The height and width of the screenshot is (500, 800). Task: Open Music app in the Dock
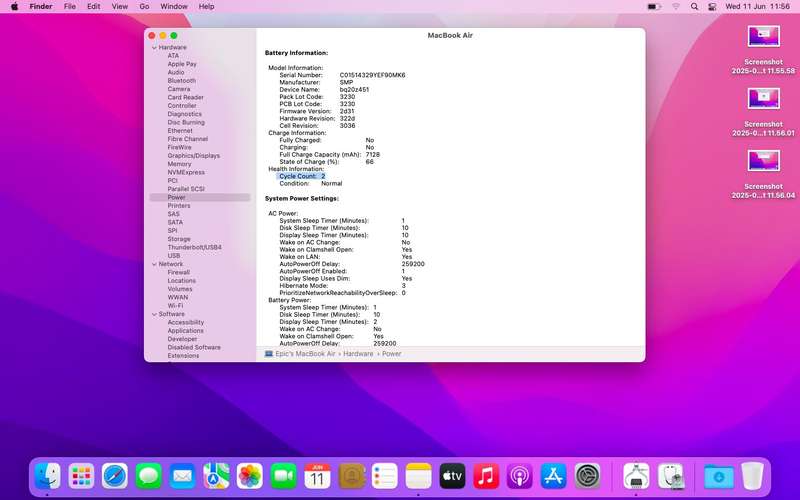click(x=486, y=477)
